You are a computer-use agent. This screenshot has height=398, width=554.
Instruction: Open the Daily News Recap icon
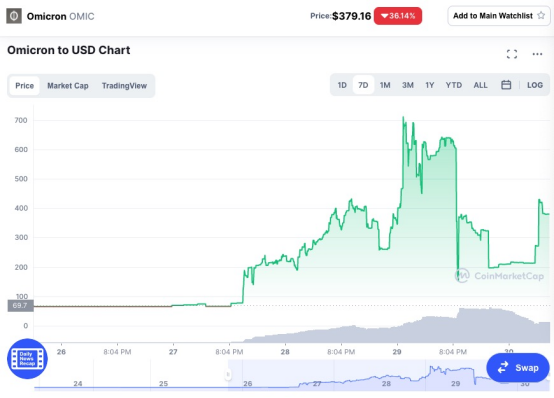(27, 358)
